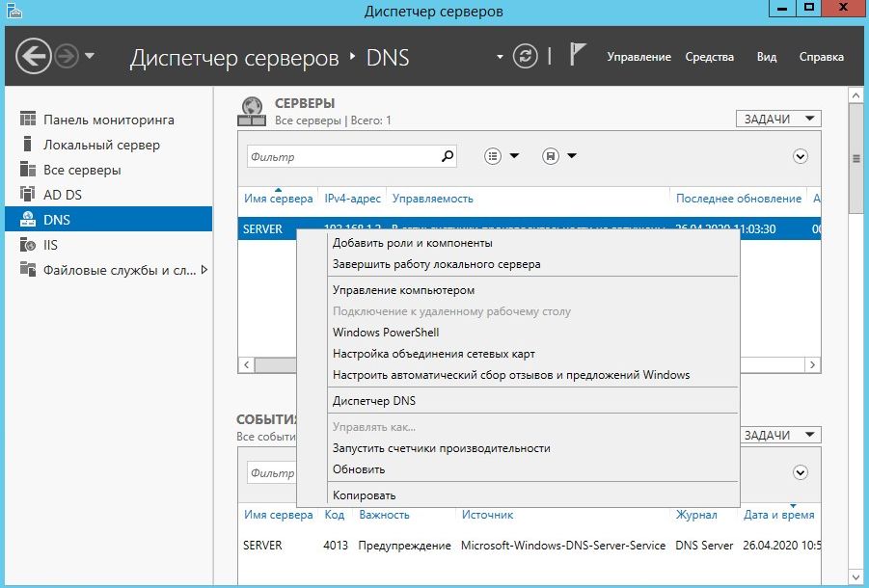
Task: Click the servers list left scroll arrow
Action: tap(246, 365)
